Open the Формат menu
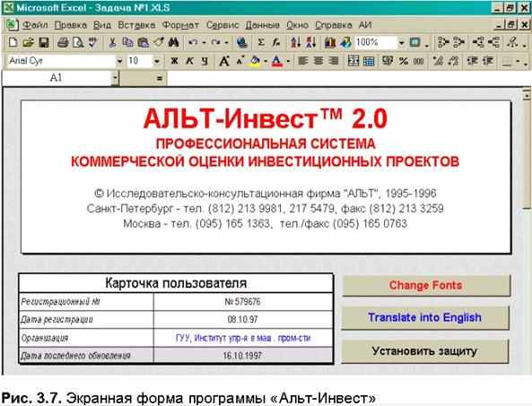 tap(180, 25)
